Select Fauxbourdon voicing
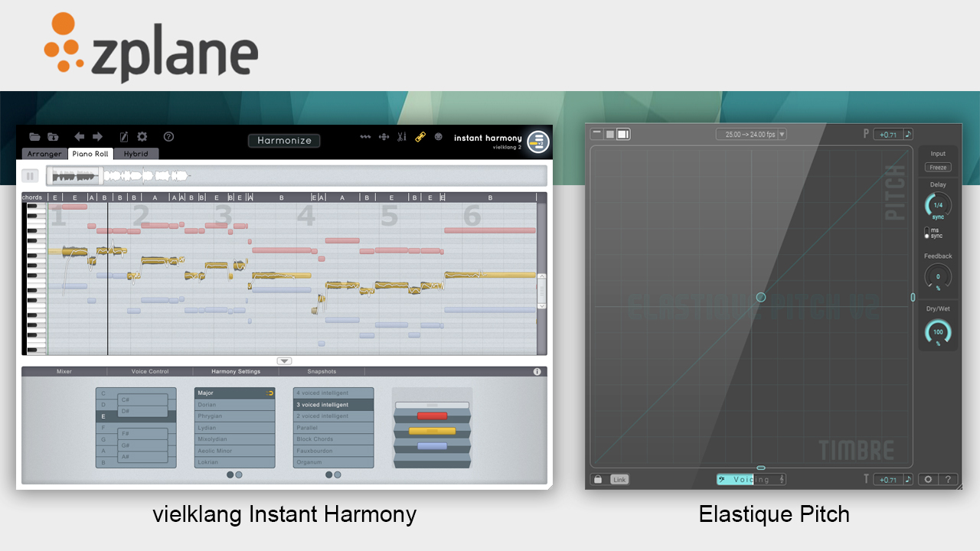 pos(333,451)
